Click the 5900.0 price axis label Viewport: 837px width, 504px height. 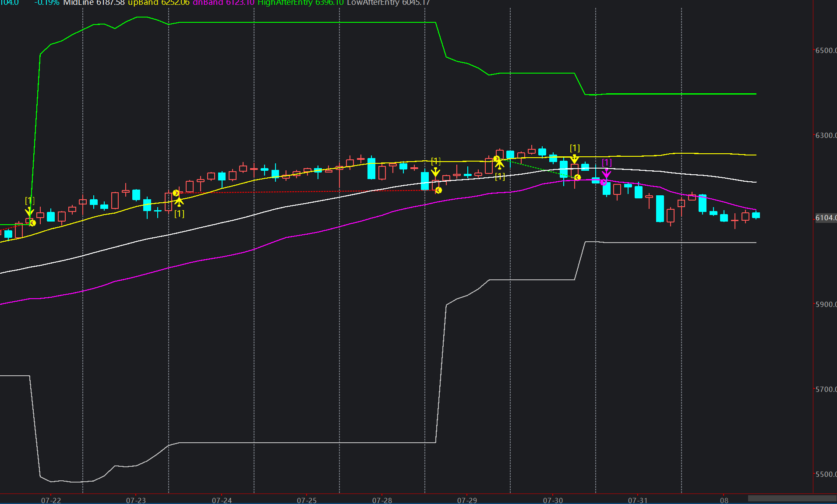826,304
